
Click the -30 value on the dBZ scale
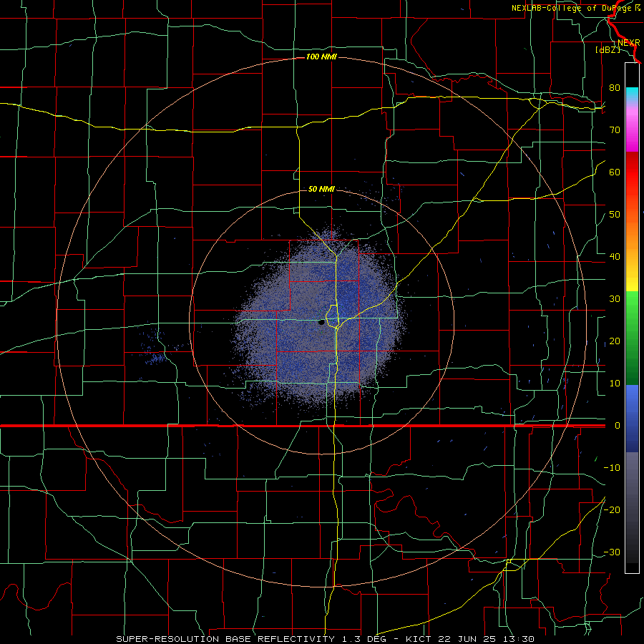point(612,552)
